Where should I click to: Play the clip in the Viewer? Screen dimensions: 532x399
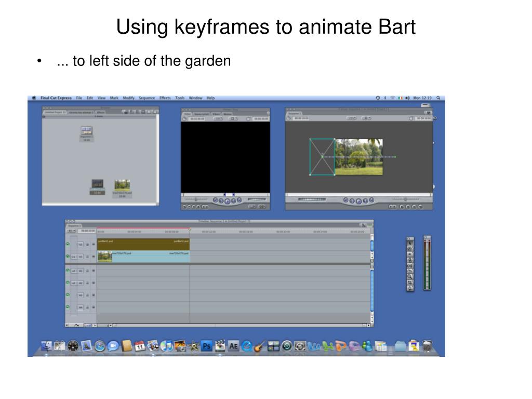(x=228, y=201)
